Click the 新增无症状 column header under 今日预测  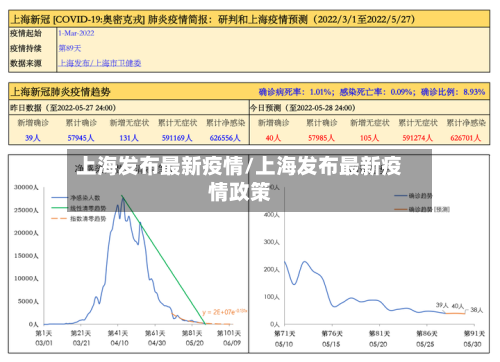click(x=370, y=123)
